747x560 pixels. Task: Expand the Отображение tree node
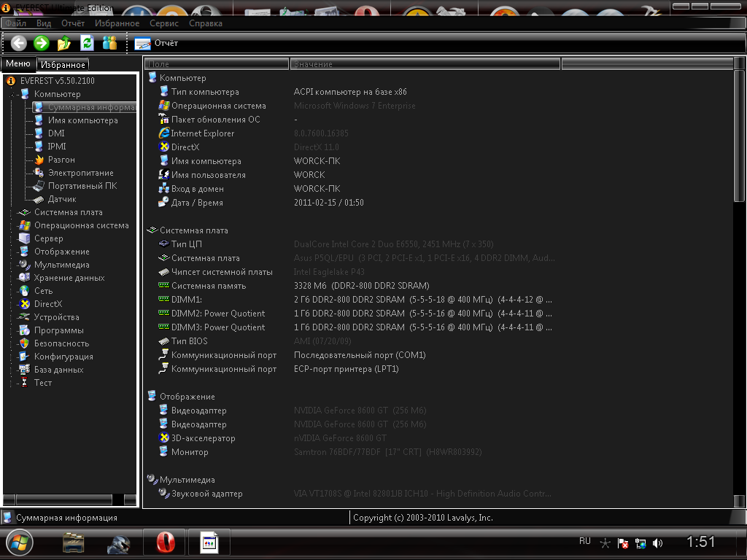coord(12,252)
